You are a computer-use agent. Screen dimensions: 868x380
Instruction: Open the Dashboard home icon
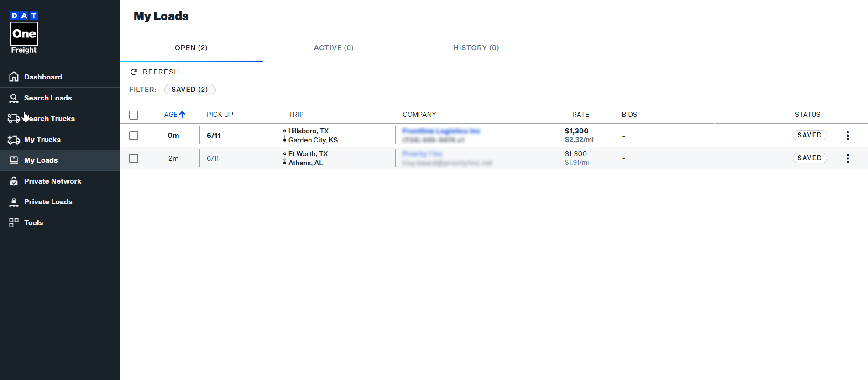tap(14, 77)
